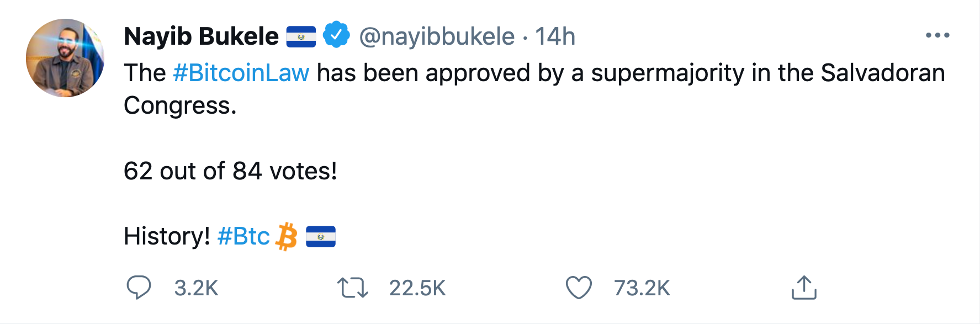Screen dimensions: 980x324
Task: View the 3.2K replies count
Action: pos(196,288)
